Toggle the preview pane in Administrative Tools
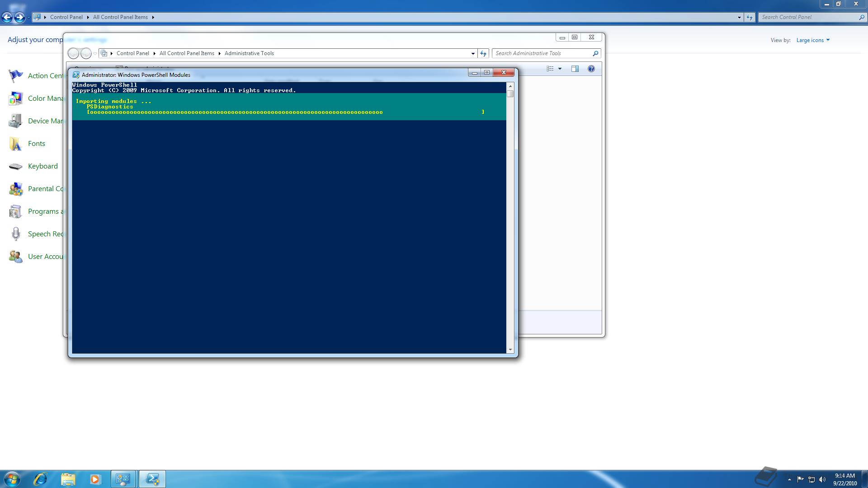 [575, 69]
